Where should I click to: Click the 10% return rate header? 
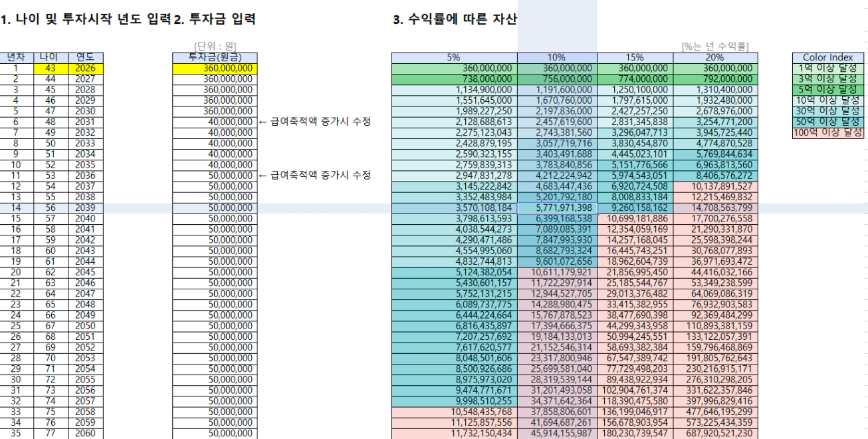557,58
